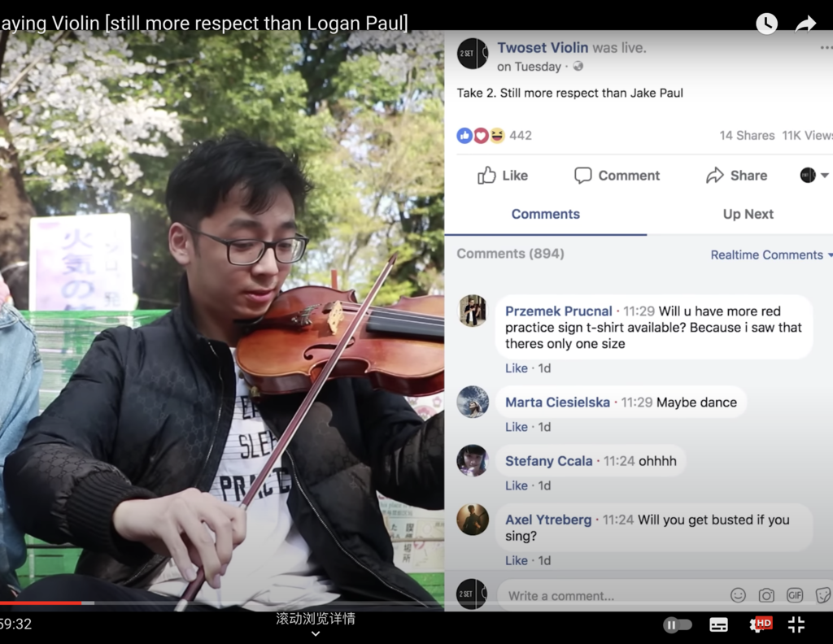Click the red video progress bar
Viewport: 833px width, 644px height.
(x=41, y=603)
